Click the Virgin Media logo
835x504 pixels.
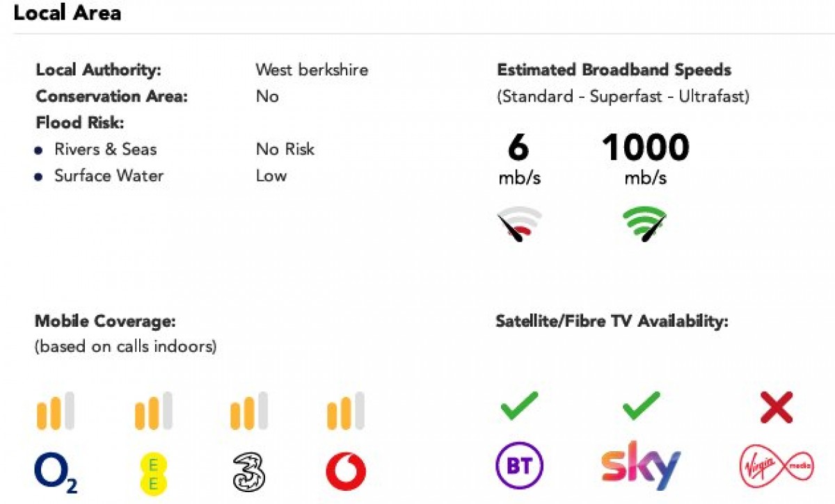(775, 466)
